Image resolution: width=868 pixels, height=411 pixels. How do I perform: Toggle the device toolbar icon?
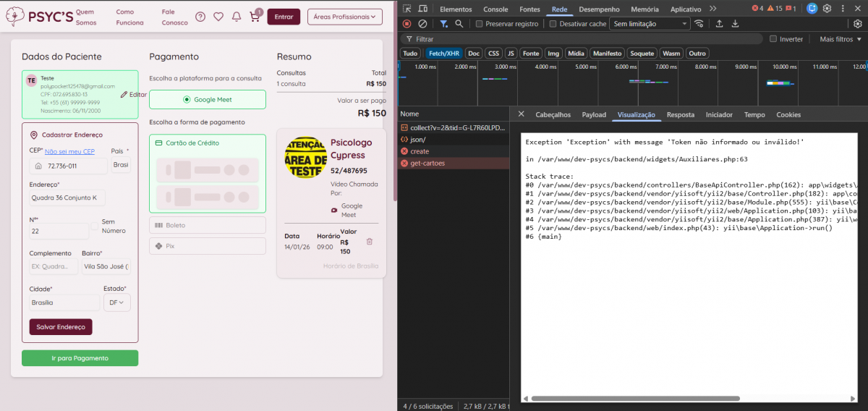pos(423,9)
